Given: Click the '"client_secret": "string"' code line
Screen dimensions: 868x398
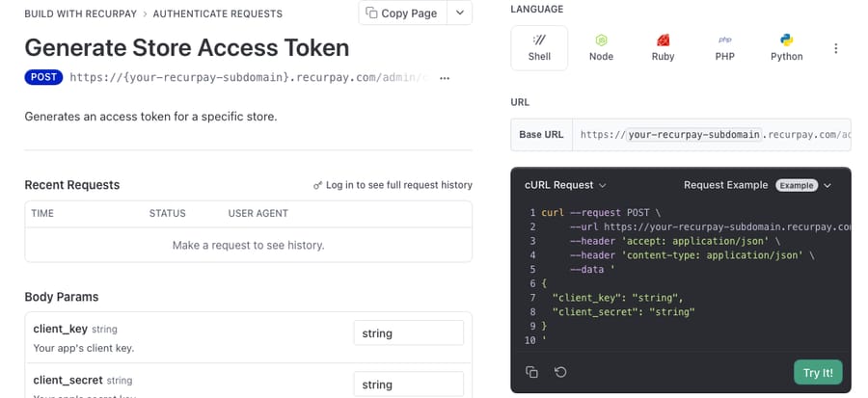Looking at the screenshot, I should [623, 312].
